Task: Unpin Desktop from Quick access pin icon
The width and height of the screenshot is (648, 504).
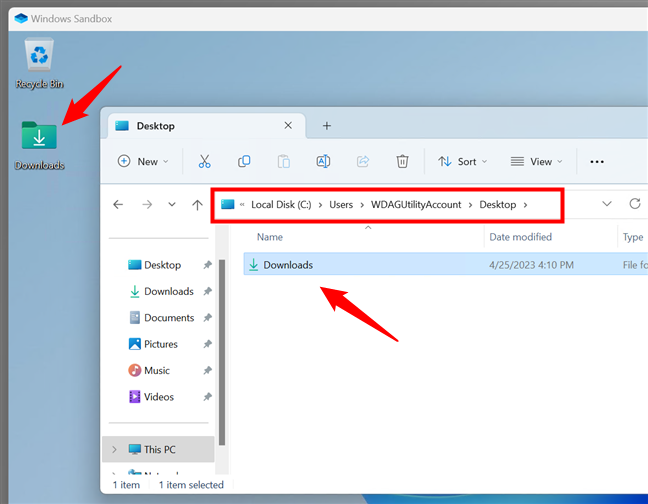Action: coord(207,265)
